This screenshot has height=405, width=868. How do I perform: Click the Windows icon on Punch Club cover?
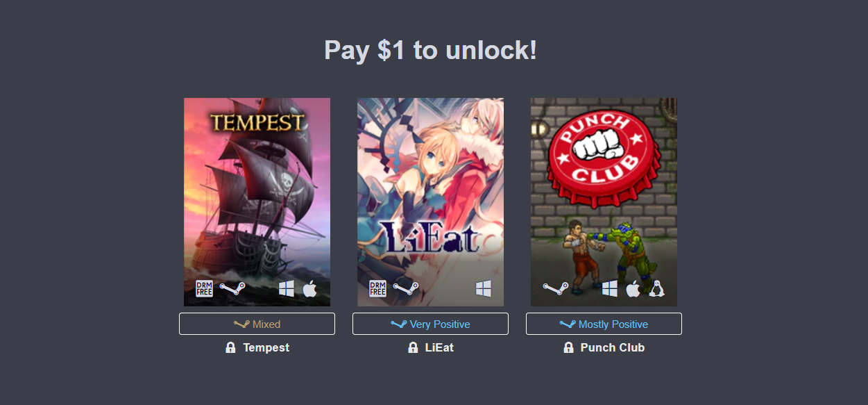[x=610, y=288]
